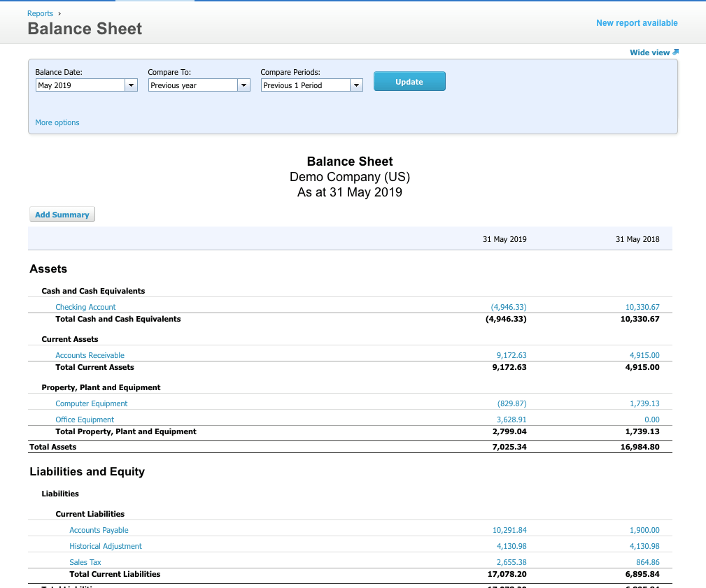Open Office Equipment account details
Viewport: 706px width, 588px height.
pyautogui.click(x=85, y=420)
